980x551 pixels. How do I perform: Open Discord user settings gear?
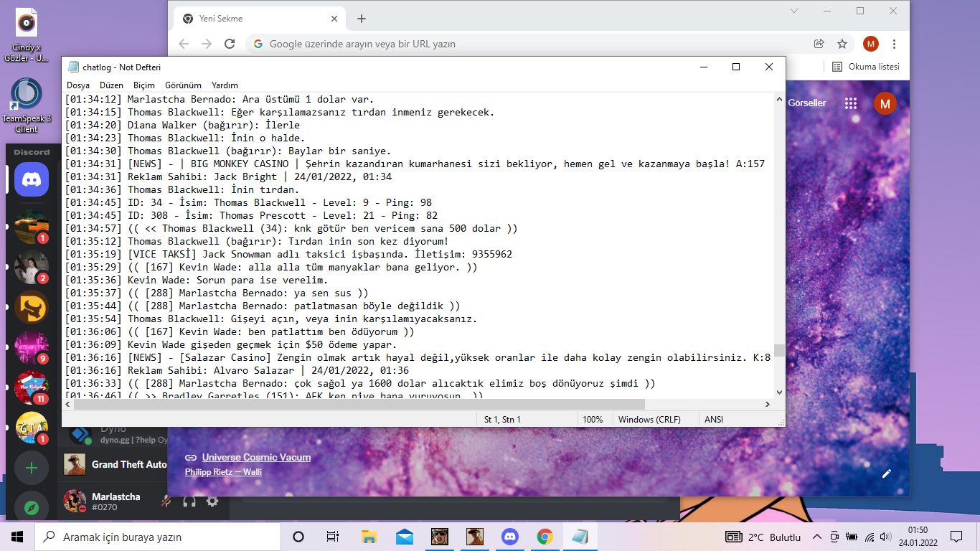[212, 501]
